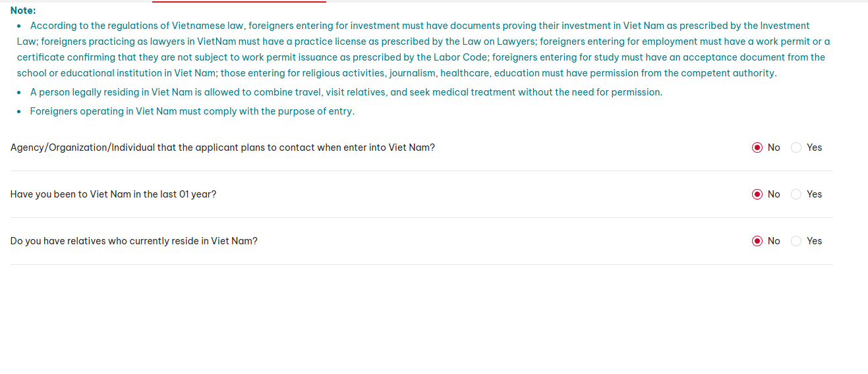Screen dimensions: 868x374
Task: Click the 'Note:' heading
Action: (23, 11)
